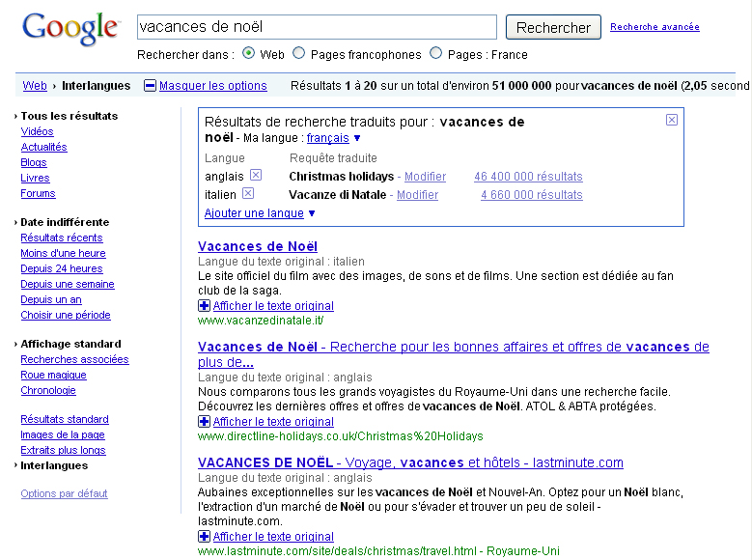
Task: Open Roue magique view
Action: coord(53,375)
